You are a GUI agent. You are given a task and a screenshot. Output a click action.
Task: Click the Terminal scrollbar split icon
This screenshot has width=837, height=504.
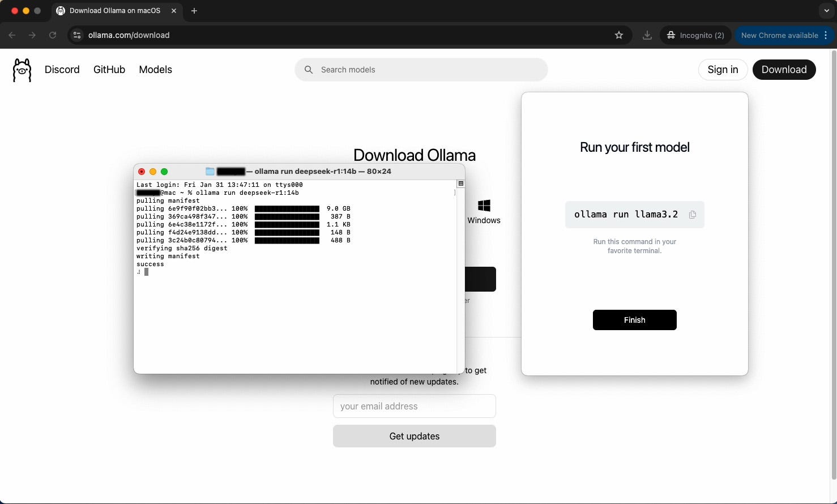[460, 183]
